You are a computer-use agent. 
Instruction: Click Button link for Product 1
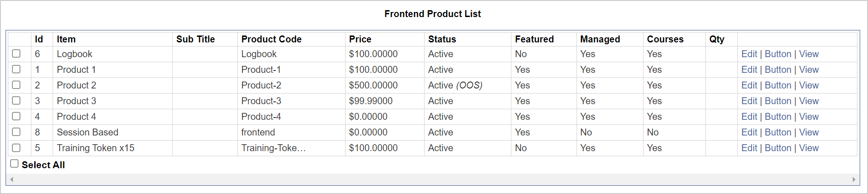coord(778,70)
